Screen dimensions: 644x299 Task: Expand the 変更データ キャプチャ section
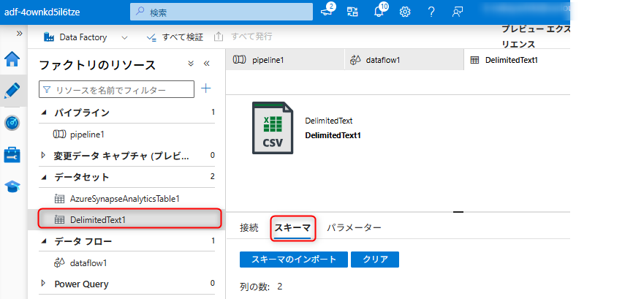pyautogui.click(x=43, y=155)
